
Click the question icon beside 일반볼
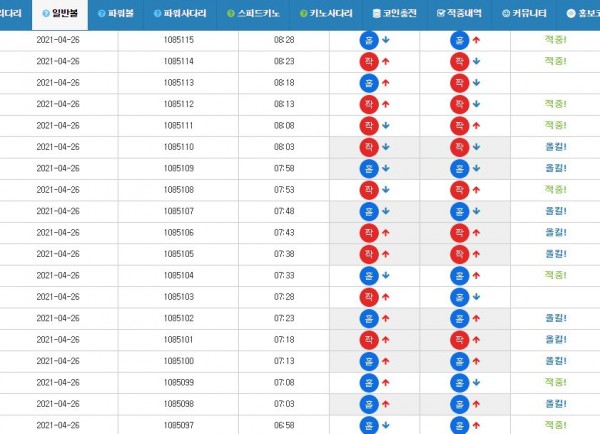[46, 14]
